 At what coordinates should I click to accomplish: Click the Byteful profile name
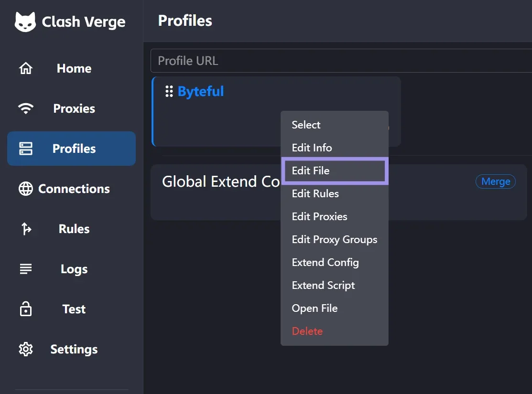coord(201,91)
